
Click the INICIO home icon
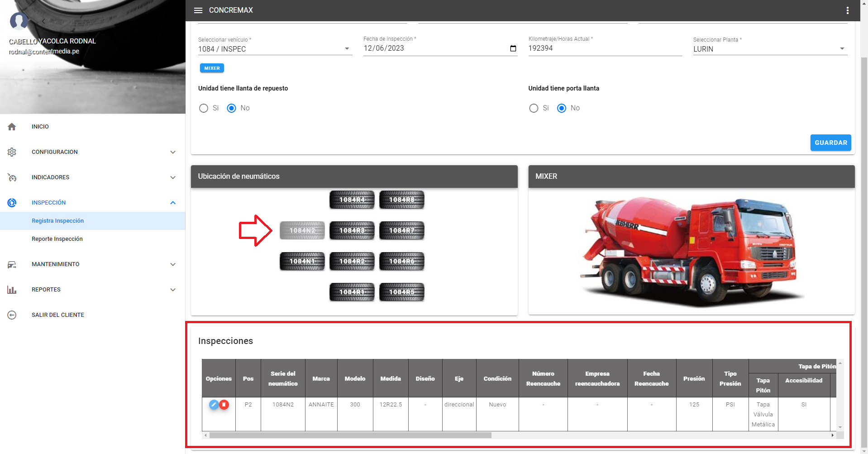tap(12, 127)
